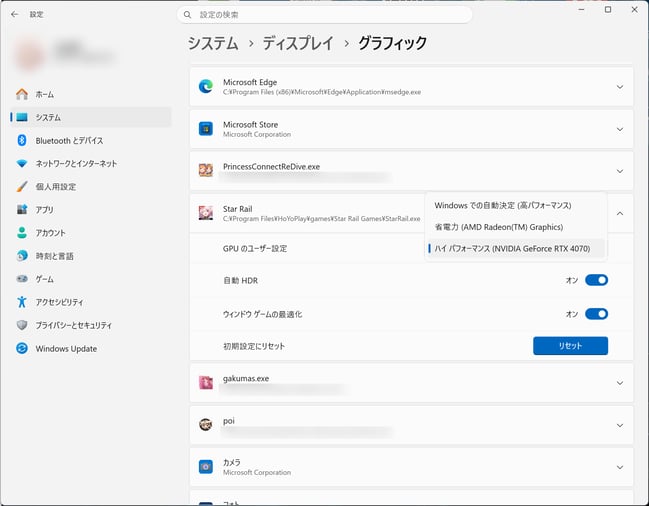Click the Microsoft Edge app icon

pyautogui.click(x=206, y=86)
